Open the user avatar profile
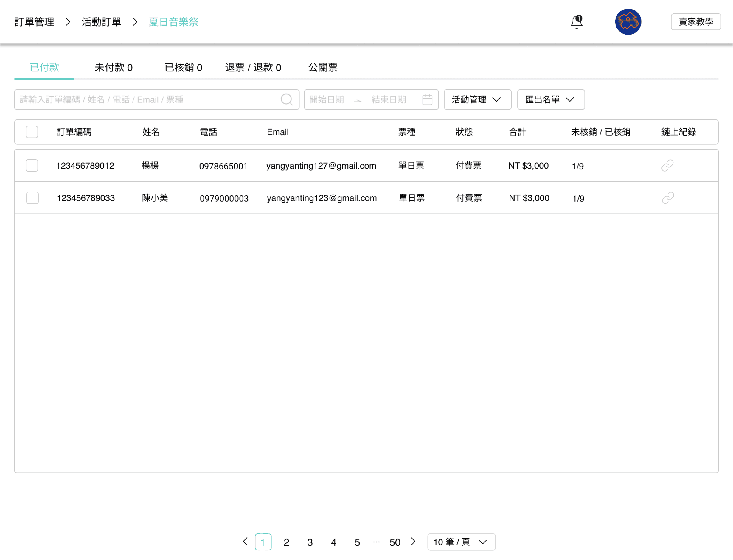 click(628, 22)
